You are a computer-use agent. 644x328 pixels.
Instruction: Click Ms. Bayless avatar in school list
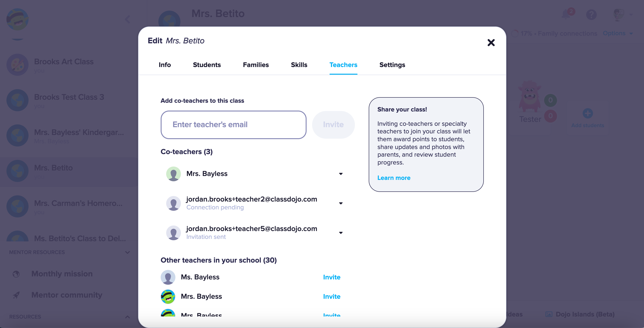(168, 277)
